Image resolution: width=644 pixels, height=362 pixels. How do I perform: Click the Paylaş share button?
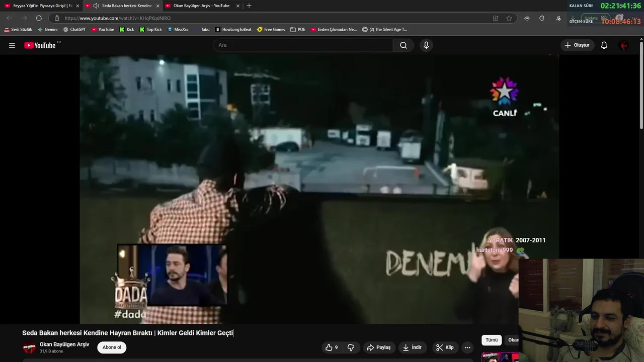point(379,347)
